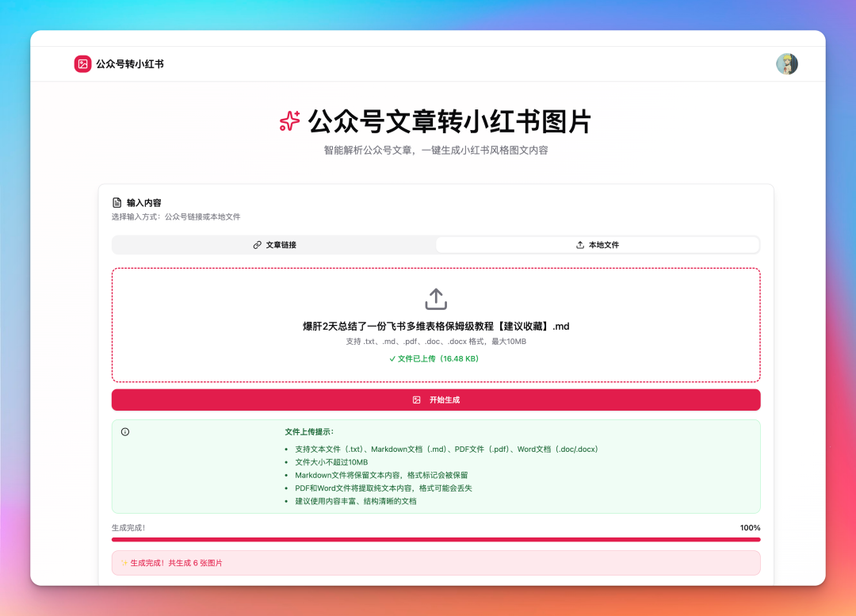Click the 文件已上传（16.48 KB）status text

point(438,359)
